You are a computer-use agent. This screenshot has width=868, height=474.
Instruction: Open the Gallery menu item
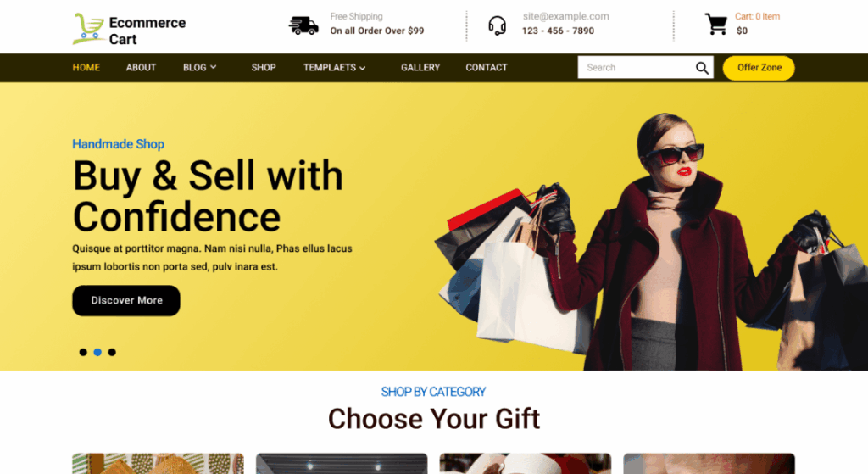coord(420,68)
